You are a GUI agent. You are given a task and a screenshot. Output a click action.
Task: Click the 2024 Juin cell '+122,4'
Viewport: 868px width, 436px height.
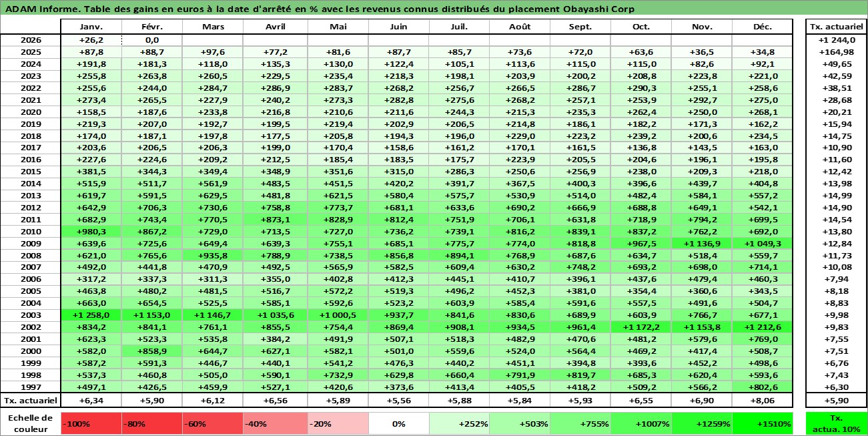coord(398,64)
